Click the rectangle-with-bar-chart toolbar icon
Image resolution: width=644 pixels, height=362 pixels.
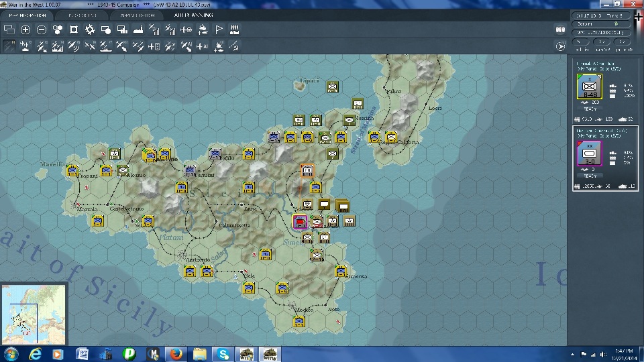coord(122,29)
